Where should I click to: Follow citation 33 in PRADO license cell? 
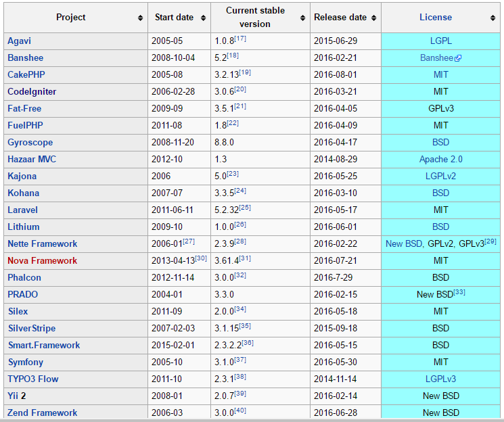point(459,292)
